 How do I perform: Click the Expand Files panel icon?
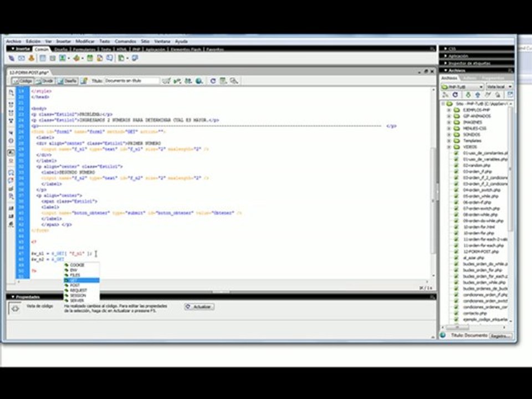[510, 95]
